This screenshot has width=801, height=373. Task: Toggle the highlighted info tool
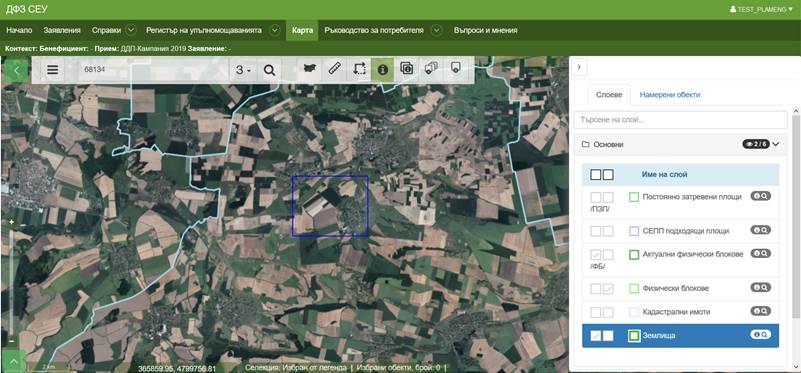383,69
